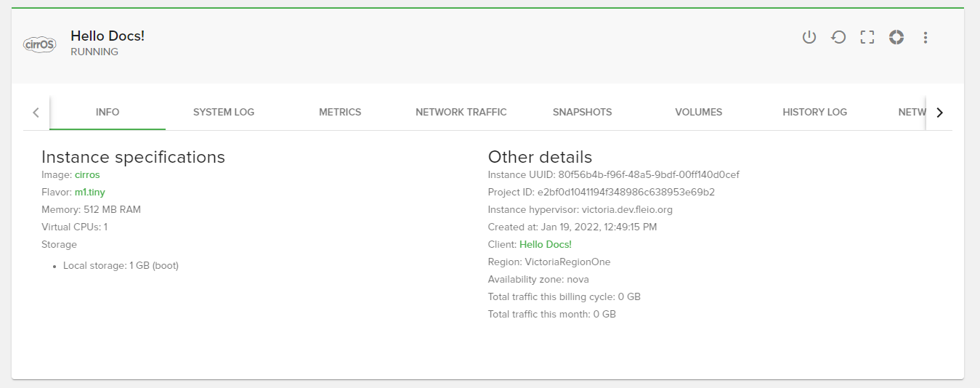Show the SNAPSHOTS tab
The width and height of the screenshot is (980, 388).
(x=582, y=112)
